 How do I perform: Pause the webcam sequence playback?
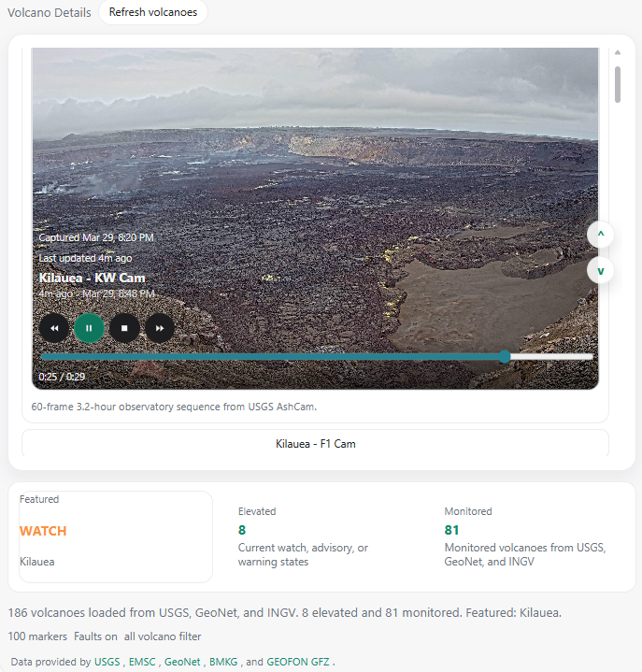(x=89, y=328)
